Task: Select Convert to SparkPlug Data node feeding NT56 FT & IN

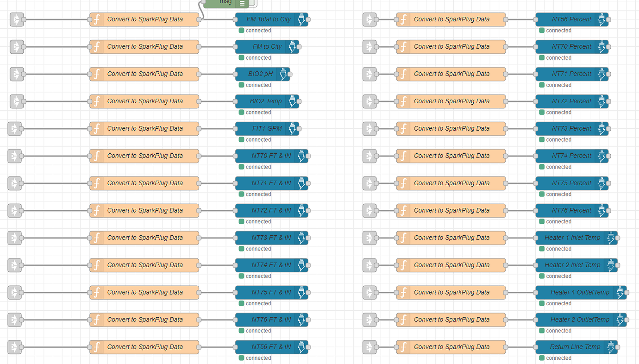Action: [x=144, y=347]
